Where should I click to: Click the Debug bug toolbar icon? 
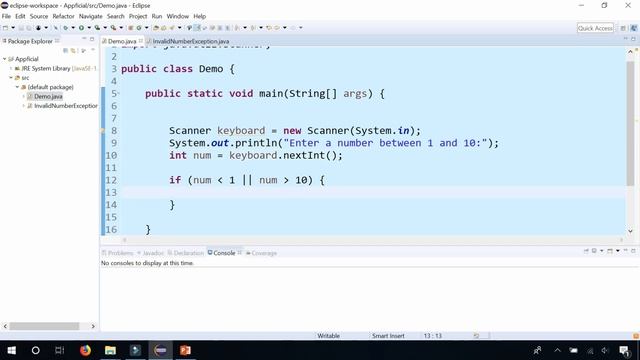point(65,28)
